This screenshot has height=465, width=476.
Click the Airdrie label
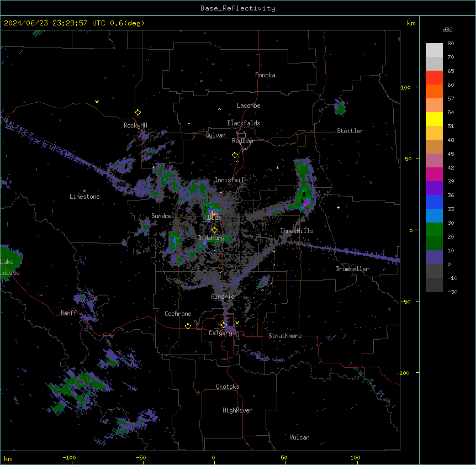click(223, 297)
